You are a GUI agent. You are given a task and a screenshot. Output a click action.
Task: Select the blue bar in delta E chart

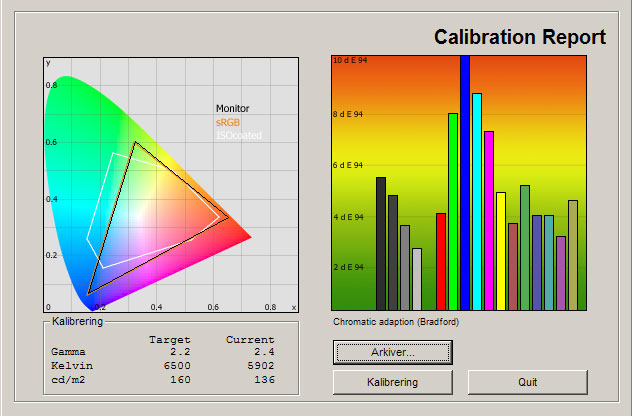click(x=465, y=183)
